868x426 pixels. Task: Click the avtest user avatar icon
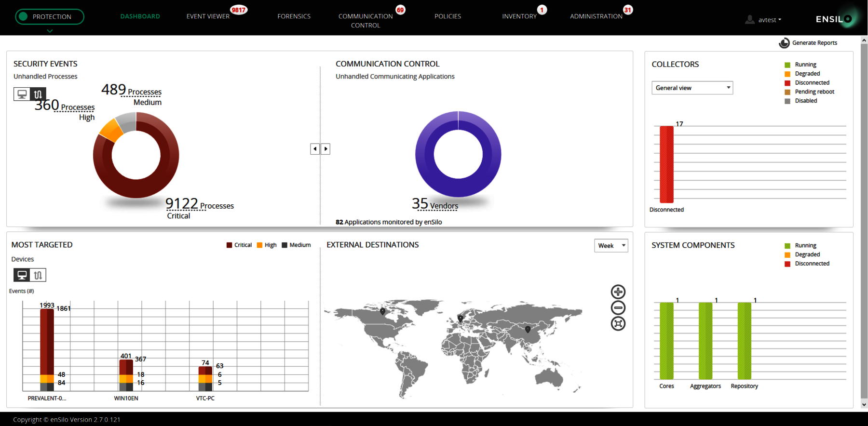tap(749, 19)
